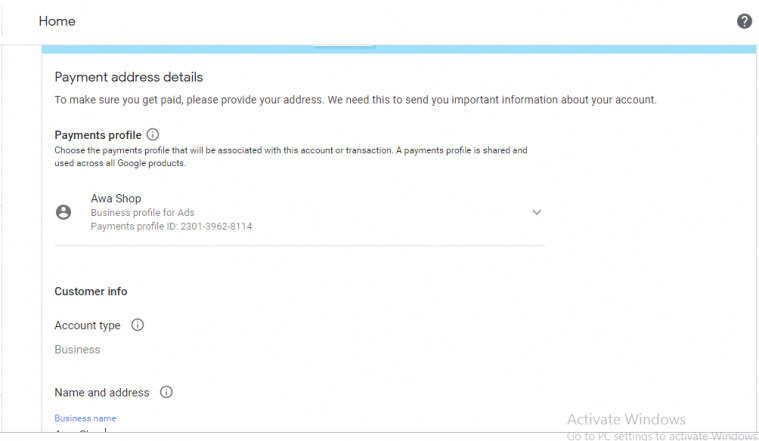Click the Business account type value
Screen dimensions: 759x441
pyautogui.click(x=77, y=350)
